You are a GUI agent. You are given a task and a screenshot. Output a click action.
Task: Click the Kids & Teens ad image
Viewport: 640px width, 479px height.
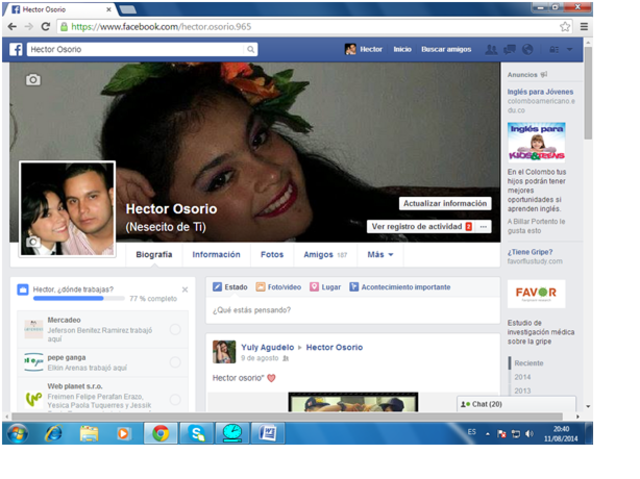pos(536,142)
